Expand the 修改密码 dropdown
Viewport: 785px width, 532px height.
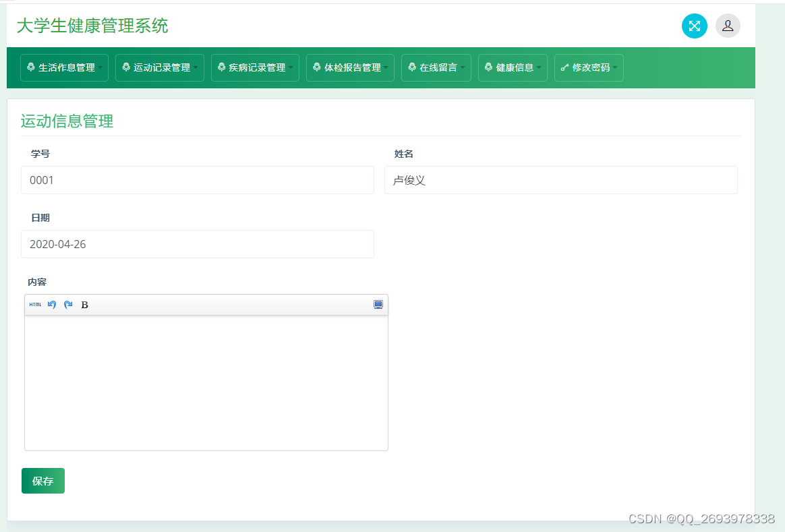coord(589,67)
